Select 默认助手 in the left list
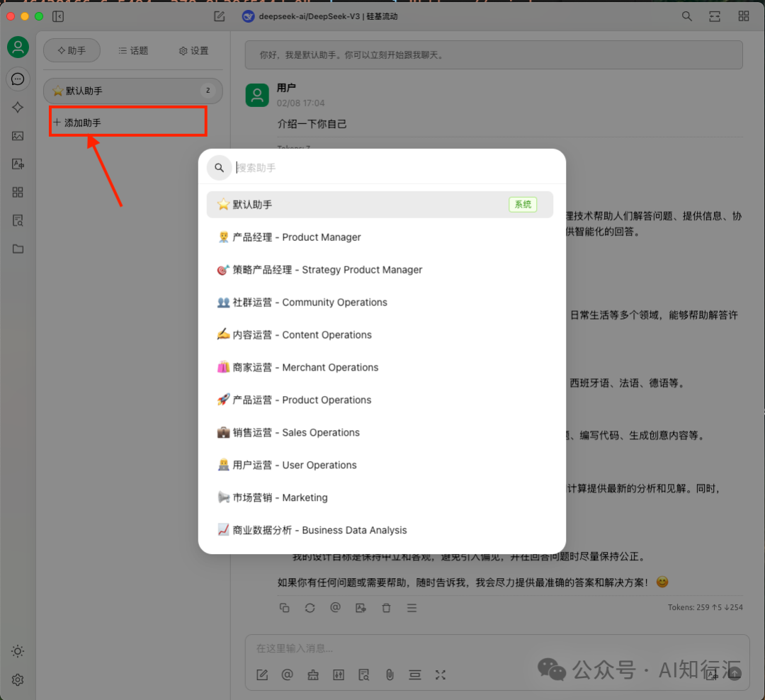 coord(133,91)
